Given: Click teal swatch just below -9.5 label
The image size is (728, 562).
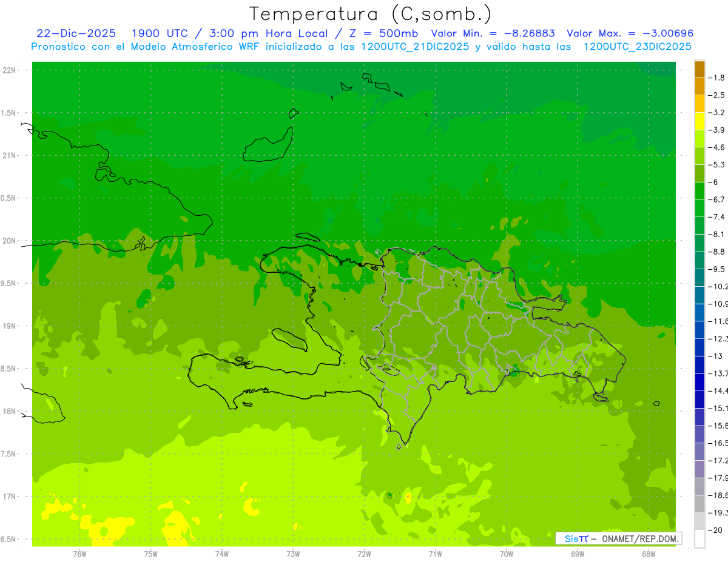Looking at the screenshot, I should coord(699,278).
